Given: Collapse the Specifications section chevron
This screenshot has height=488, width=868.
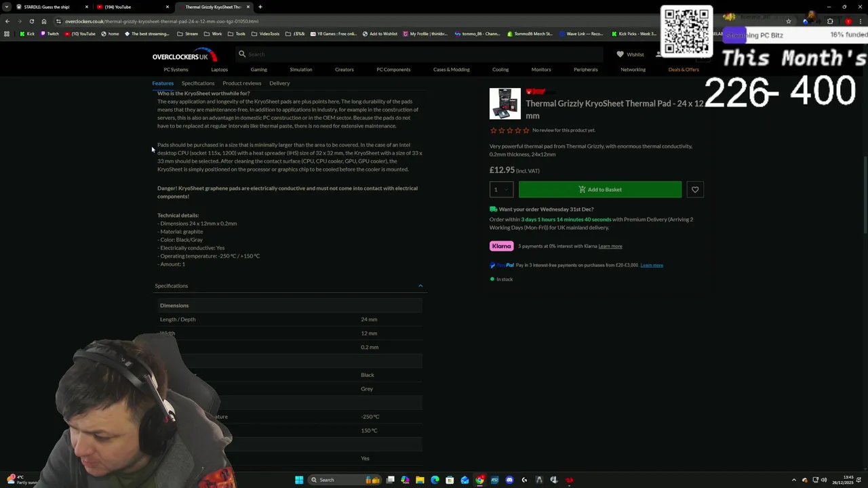Looking at the screenshot, I should pyautogui.click(x=420, y=286).
